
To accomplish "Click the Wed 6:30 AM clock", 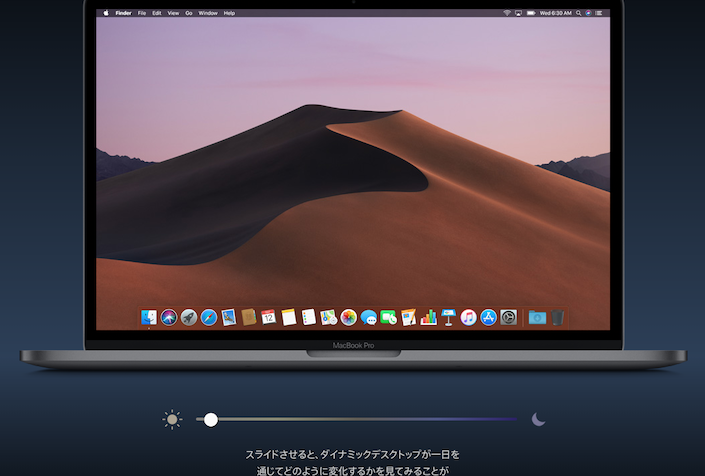I will click(555, 13).
